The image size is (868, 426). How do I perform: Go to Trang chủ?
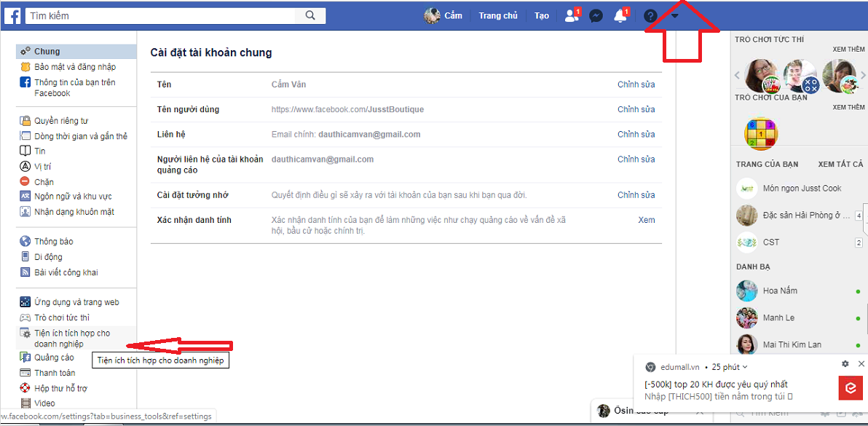coord(497,15)
